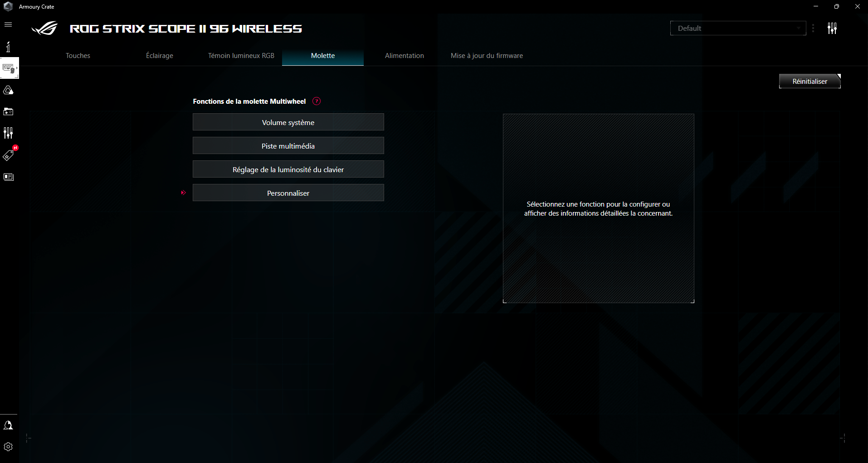This screenshot has height=463, width=868.
Task: Open Settings gear icon in sidebar
Action: click(8, 447)
